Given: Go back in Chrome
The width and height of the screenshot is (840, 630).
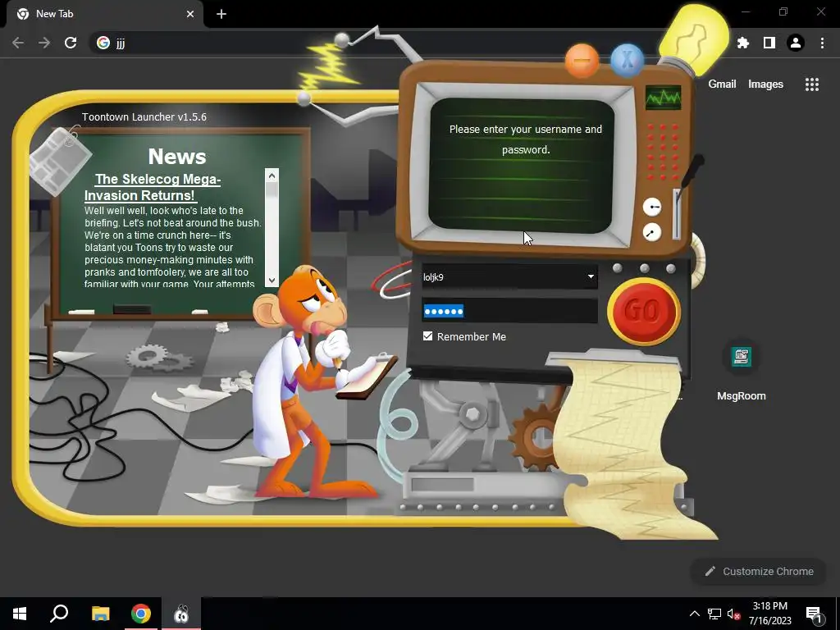Looking at the screenshot, I should 18,43.
